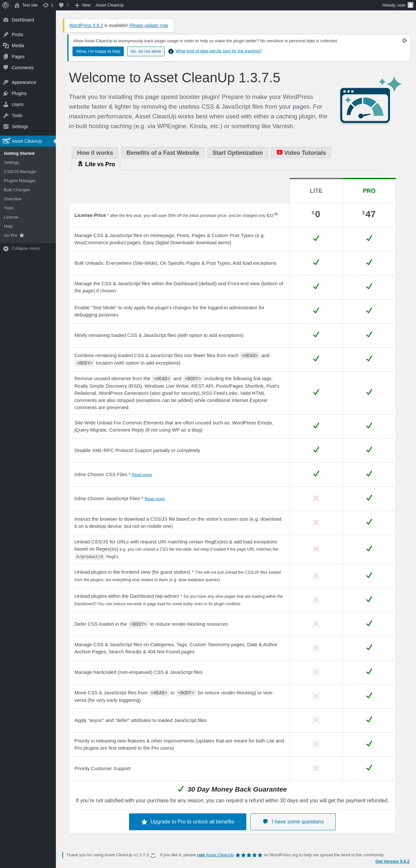Open Getting Started submenu item
This screenshot has height=868, width=416.
pyautogui.click(x=19, y=153)
